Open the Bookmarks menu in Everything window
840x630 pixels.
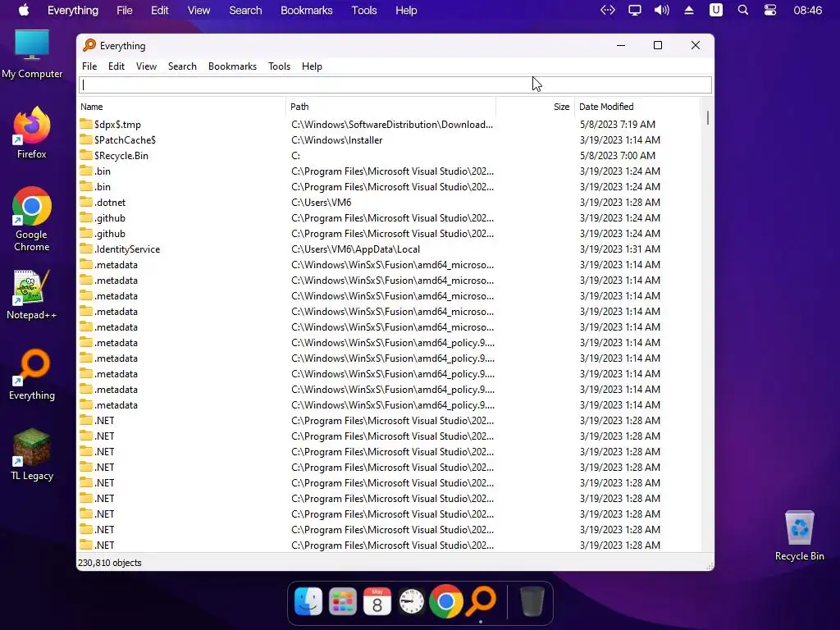(232, 66)
